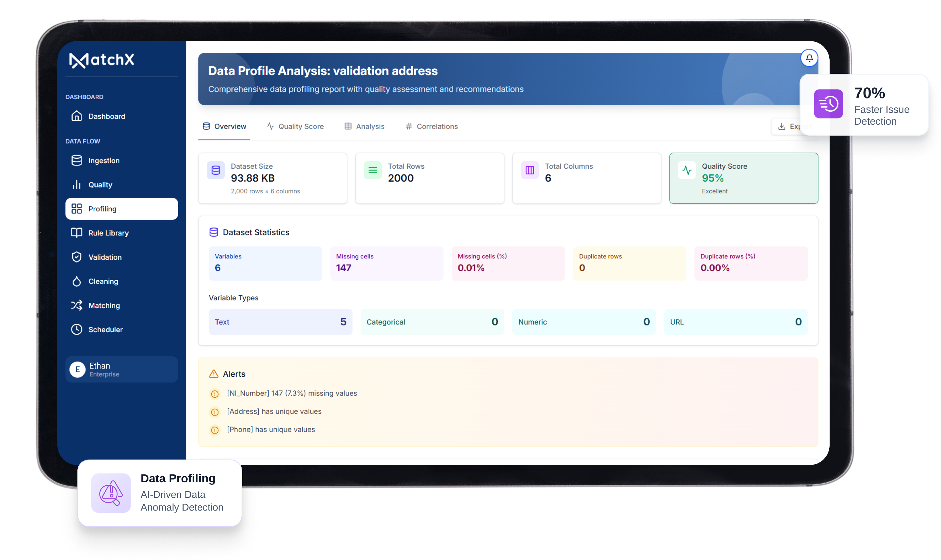Click the Cleaning droplet icon
Image resolution: width=941 pixels, height=560 pixels.
[x=77, y=281]
